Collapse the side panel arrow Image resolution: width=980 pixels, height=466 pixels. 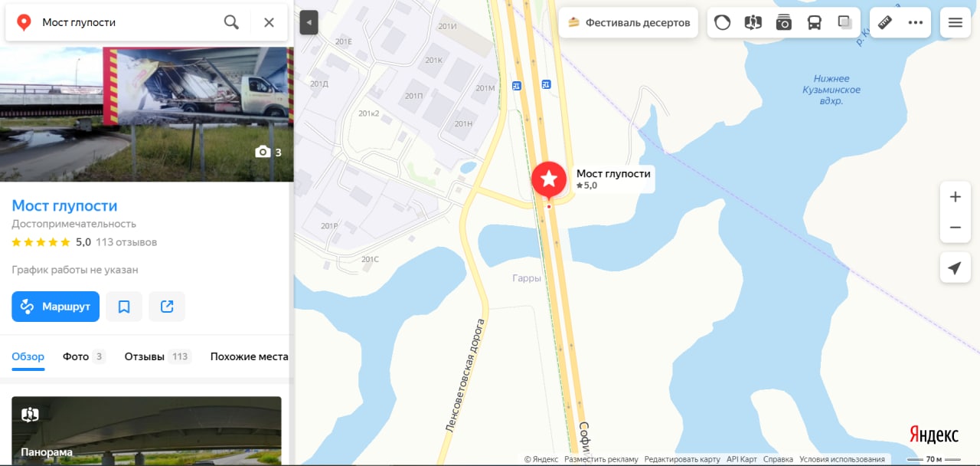pyautogui.click(x=309, y=22)
